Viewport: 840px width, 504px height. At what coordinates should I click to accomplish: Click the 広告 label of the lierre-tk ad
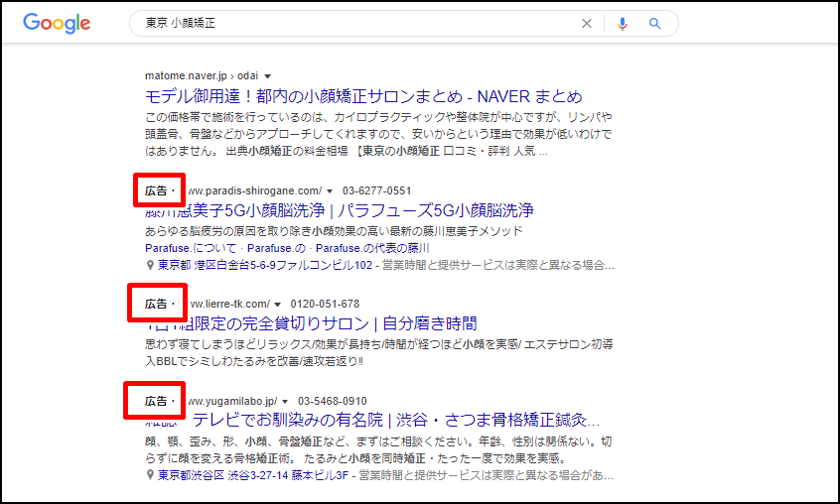point(156,304)
